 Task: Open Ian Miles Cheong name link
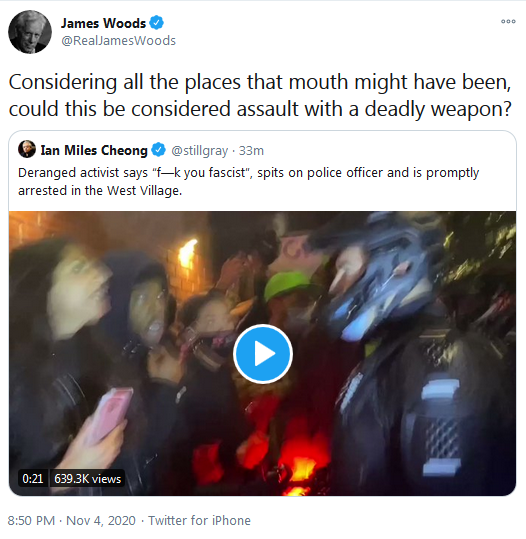tap(94, 151)
